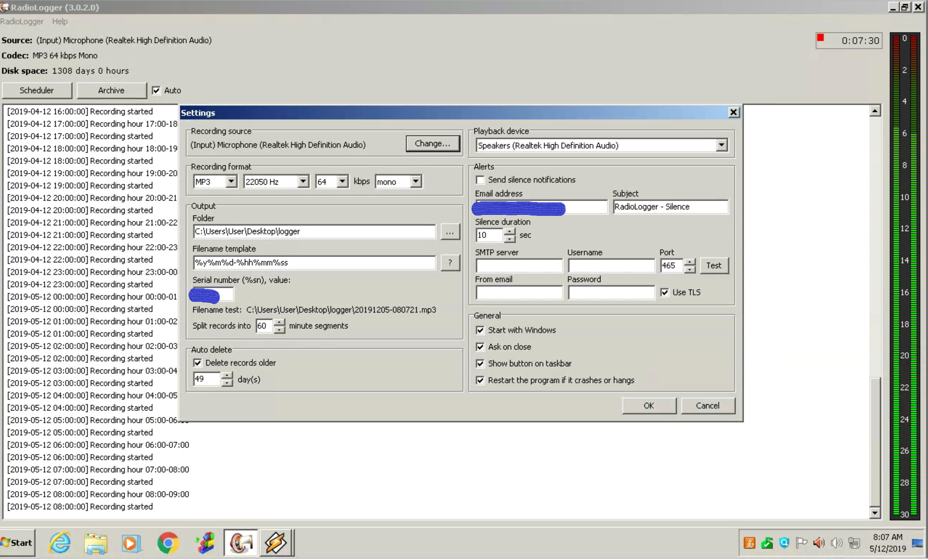928x560 pixels.
Task: Click the RadioLogger title bar app icon
Action: [4, 7]
